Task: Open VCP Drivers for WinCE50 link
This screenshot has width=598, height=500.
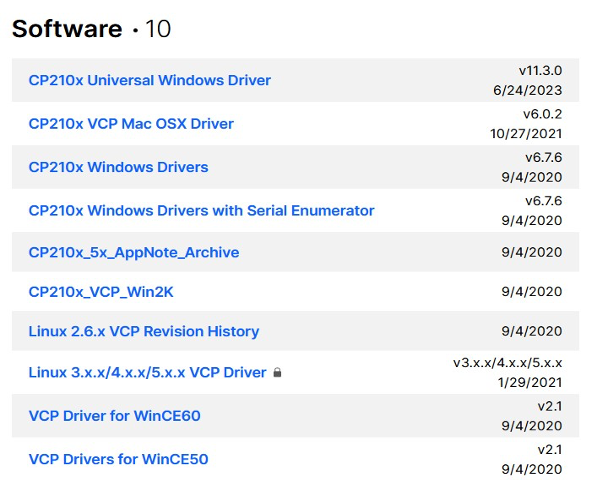Action: tap(119, 459)
